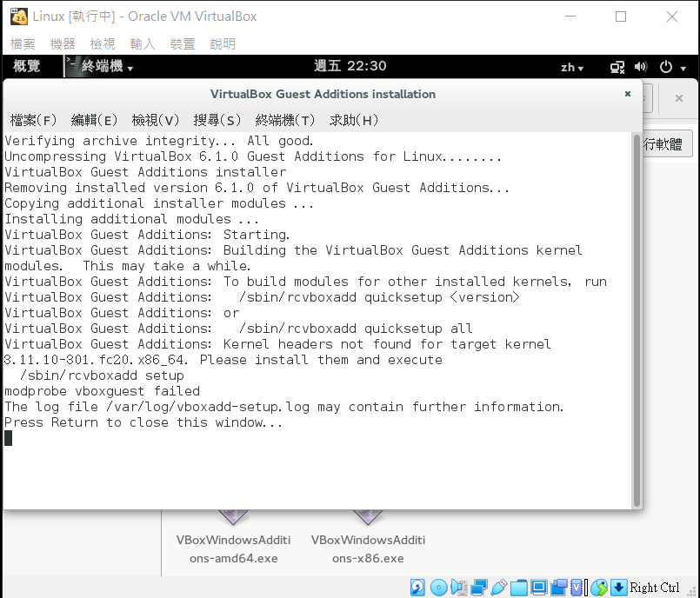Minimize the VirtualBox window
700x598 pixels.
pyautogui.click(x=570, y=17)
